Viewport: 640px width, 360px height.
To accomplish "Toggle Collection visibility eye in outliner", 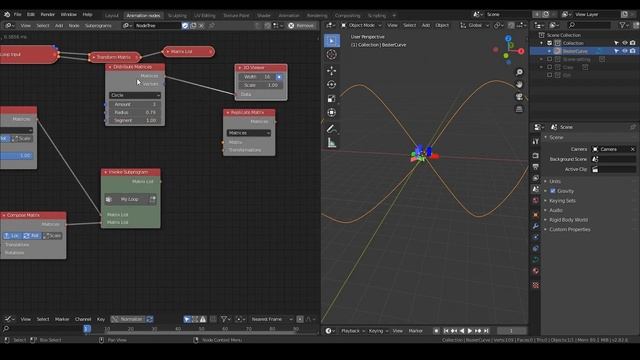I will (624, 43).
